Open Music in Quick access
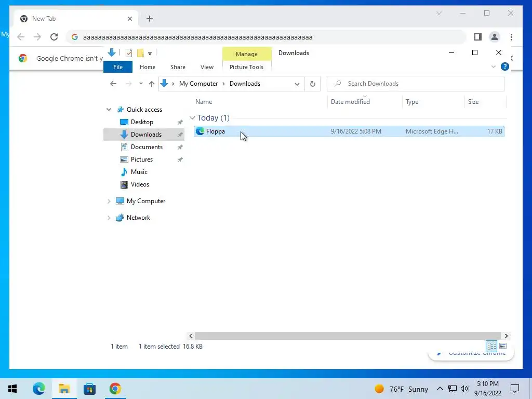The width and height of the screenshot is (532, 399). pyautogui.click(x=139, y=172)
